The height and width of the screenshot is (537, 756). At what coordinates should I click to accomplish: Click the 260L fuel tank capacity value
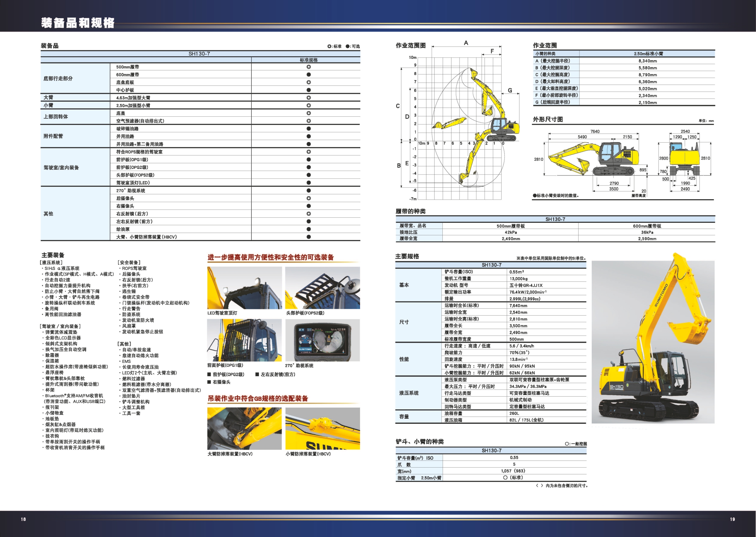pos(514,414)
